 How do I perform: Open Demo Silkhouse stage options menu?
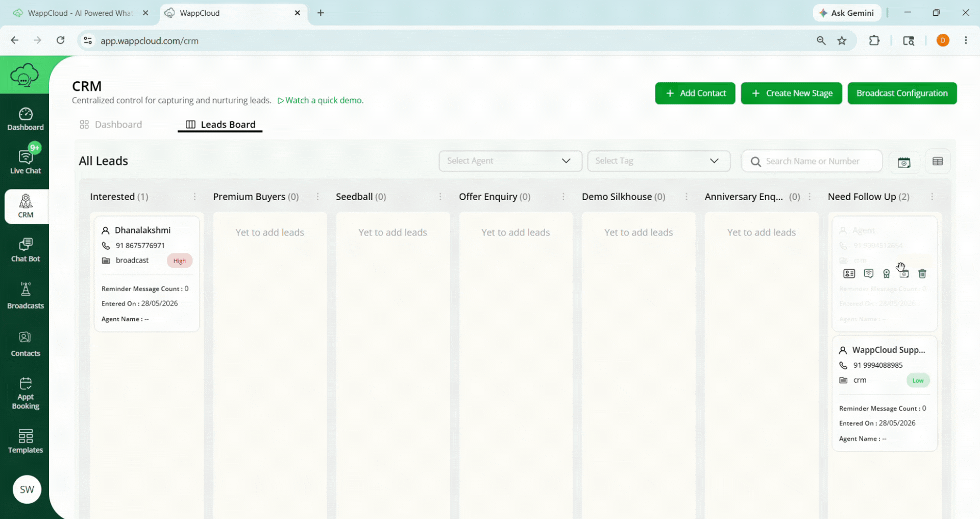pyautogui.click(x=687, y=197)
